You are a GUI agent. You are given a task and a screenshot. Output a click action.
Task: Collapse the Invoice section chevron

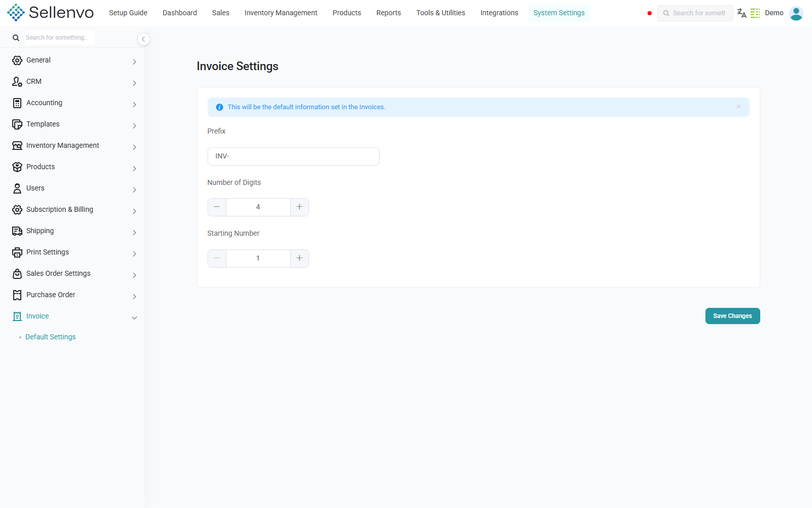click(x=134, y=318)
